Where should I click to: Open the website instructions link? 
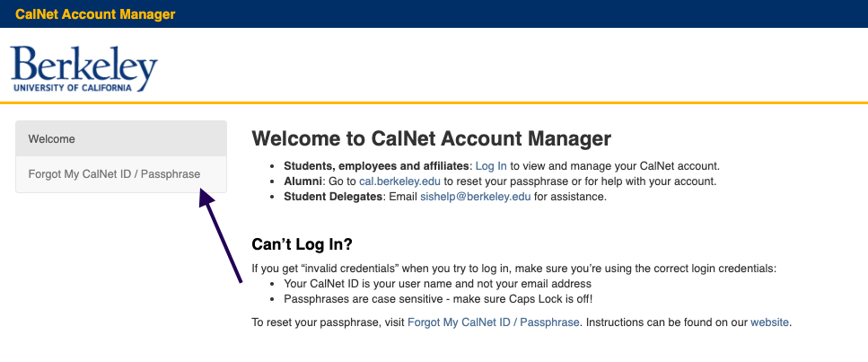click(x=769, y=322)
